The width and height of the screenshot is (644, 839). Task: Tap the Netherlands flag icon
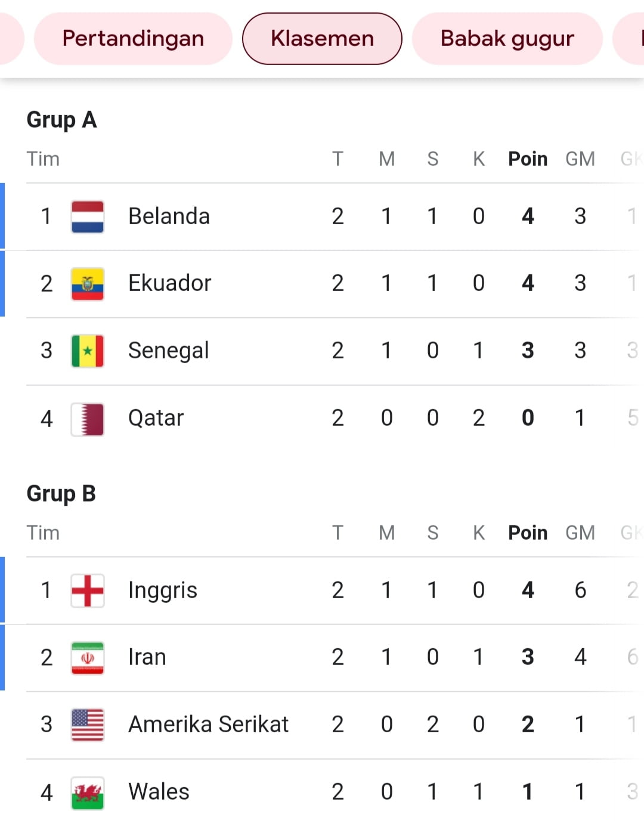click(x=88, y=216)
